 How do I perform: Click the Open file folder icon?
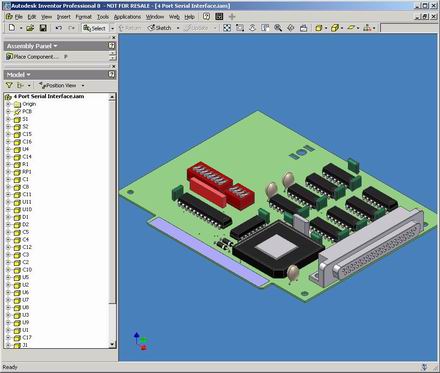click(30, 28)
